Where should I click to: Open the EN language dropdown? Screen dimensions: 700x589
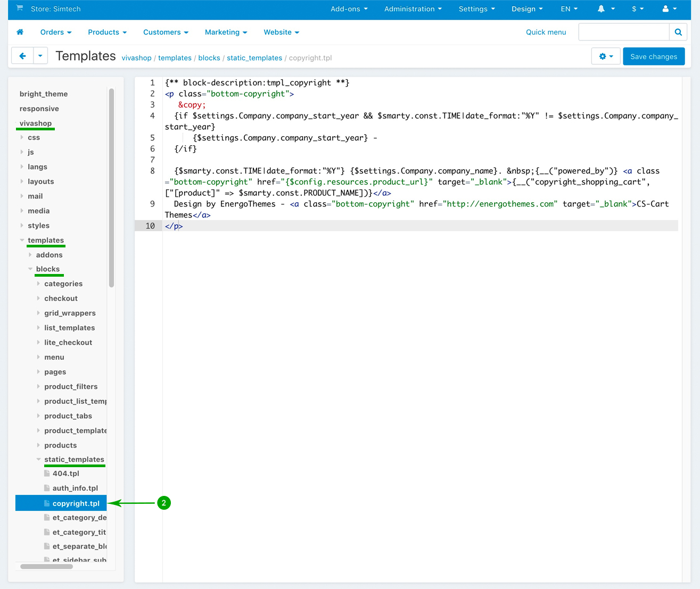tap(569, 9)
